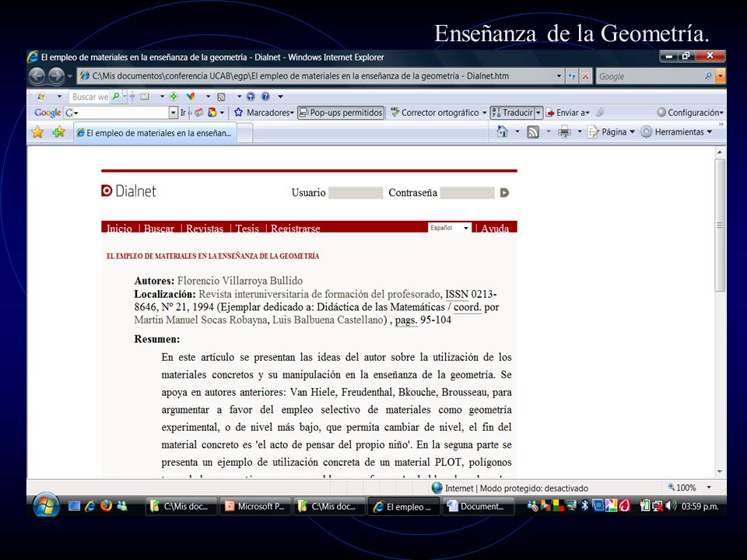
Task: Click the RSS icon in Windows Live toolbar
Action: tap(221, 97)
